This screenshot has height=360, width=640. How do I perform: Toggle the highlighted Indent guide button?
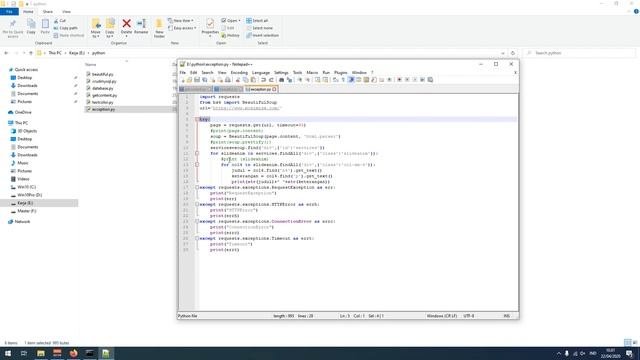pos(351,80)
